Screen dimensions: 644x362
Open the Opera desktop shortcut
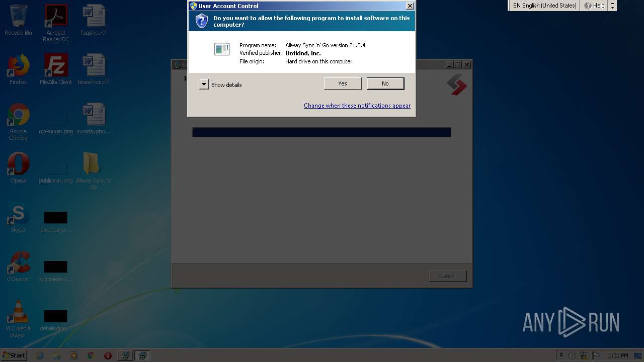tap(18, 168)
